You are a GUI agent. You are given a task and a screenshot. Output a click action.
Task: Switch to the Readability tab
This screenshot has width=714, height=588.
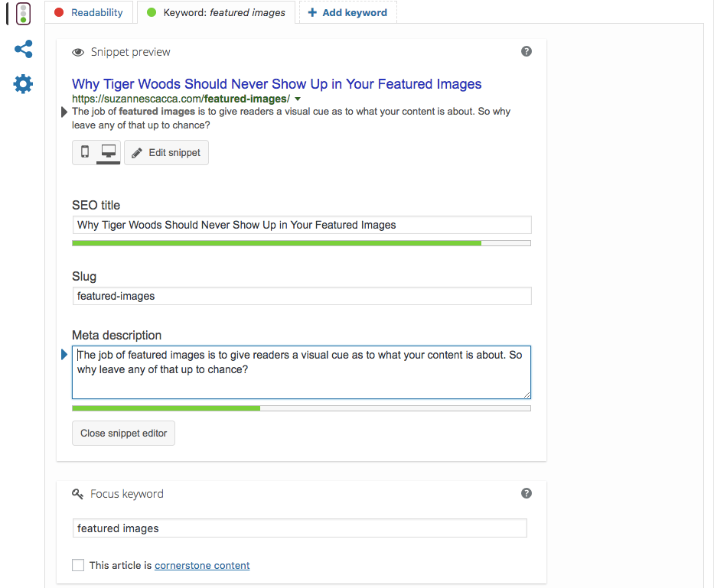pyautogui.click(x=89, y=12)
